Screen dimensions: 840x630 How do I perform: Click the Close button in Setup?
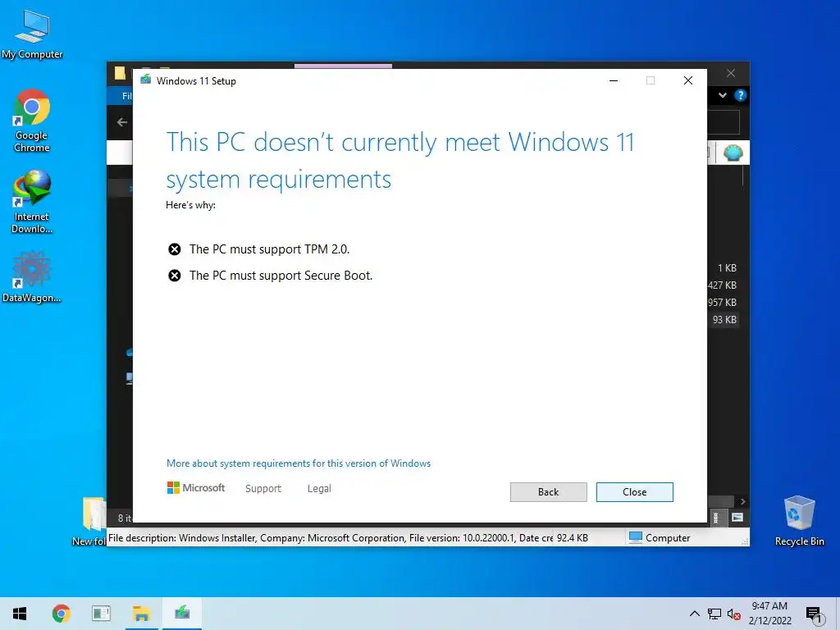[634, 492]
